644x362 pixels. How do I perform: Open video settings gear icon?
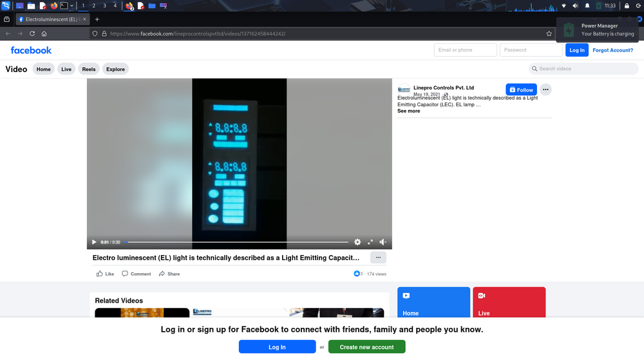[357, 242]
